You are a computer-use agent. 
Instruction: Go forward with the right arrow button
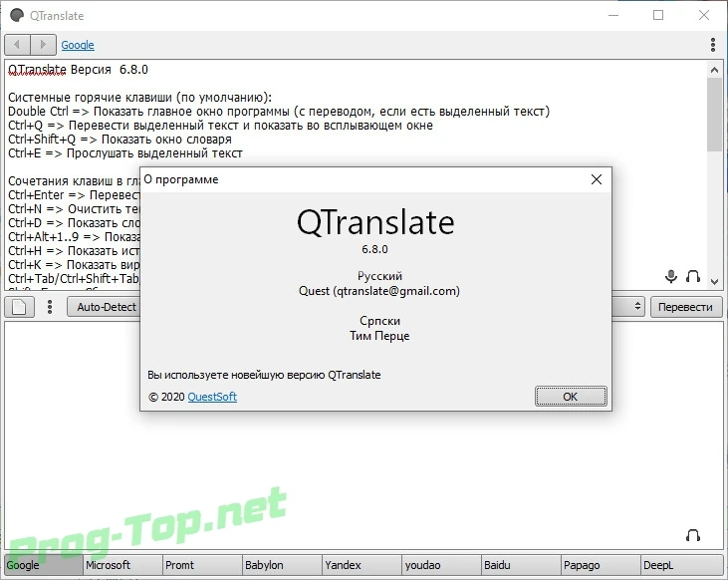coord(43,45)
